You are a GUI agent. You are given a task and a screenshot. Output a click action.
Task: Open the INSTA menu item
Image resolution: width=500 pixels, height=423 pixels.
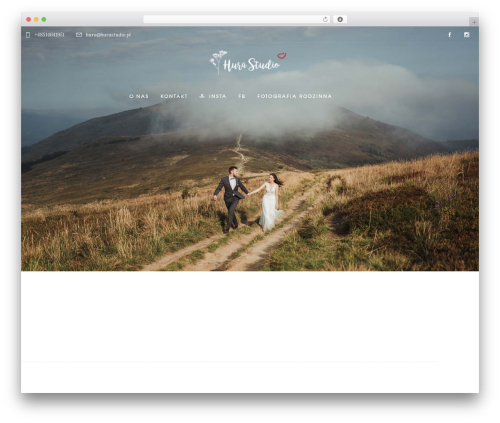[217, 96]
